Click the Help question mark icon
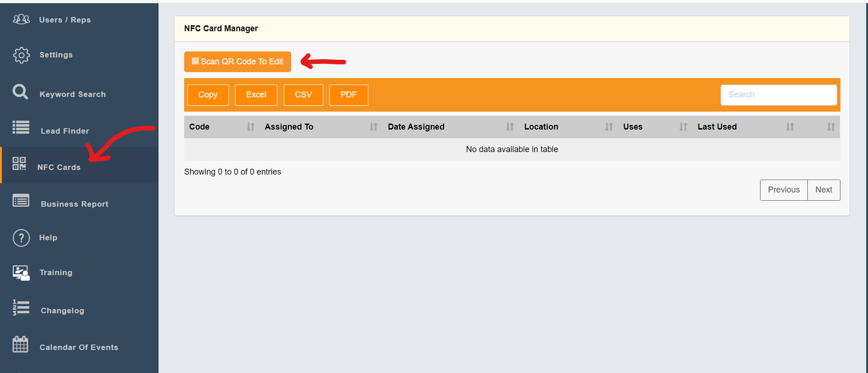The image size is (868, 373). (21, 238)
